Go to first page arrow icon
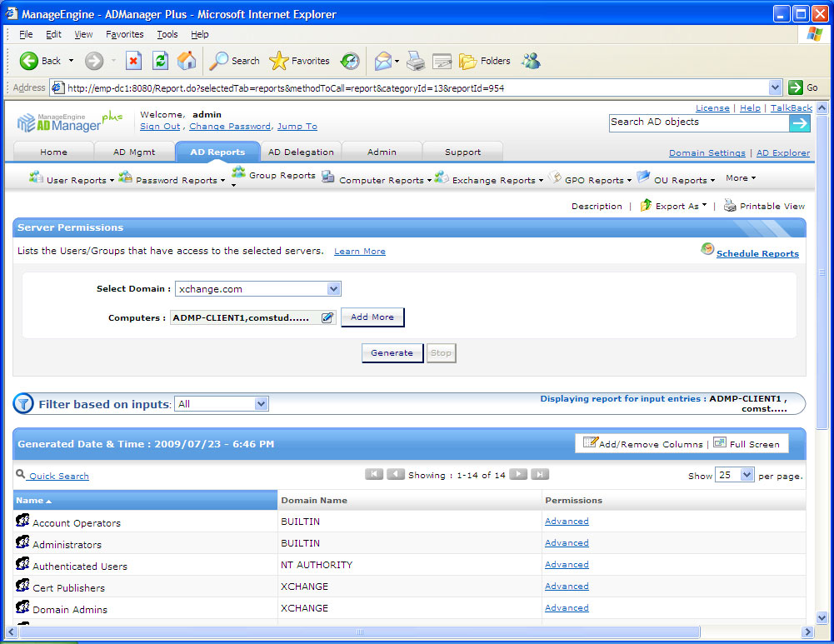Screen dimensions: 834x644 (x=374, y=474)
